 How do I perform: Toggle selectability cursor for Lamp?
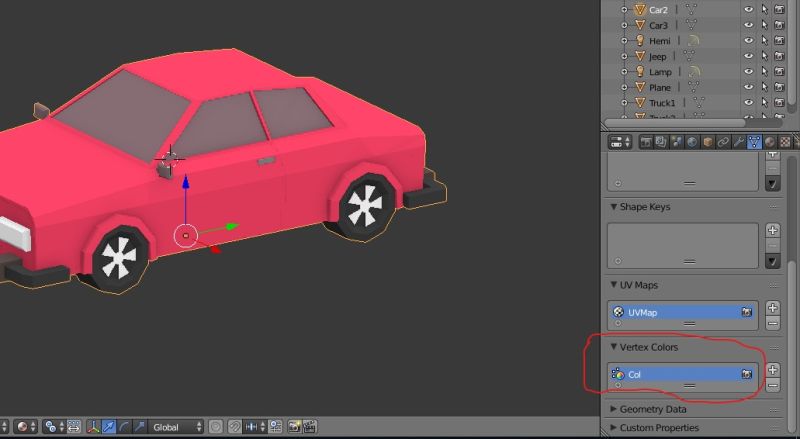[x=764, y=71]
